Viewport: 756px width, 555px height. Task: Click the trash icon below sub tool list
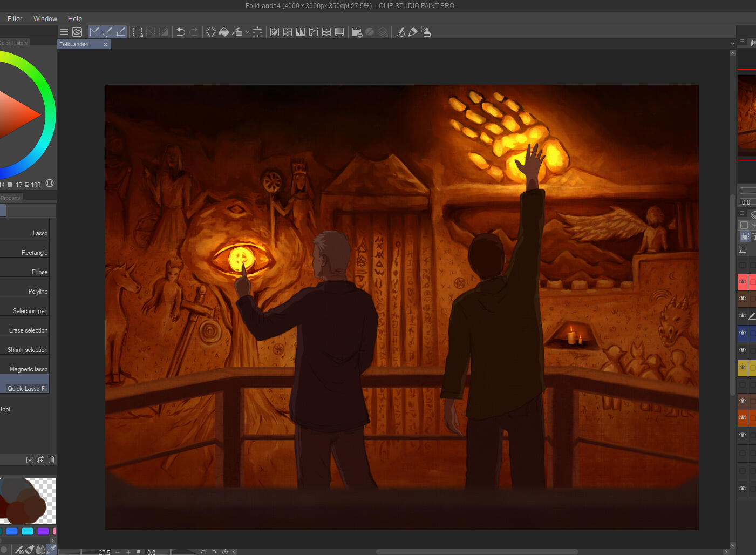point(51,459)
